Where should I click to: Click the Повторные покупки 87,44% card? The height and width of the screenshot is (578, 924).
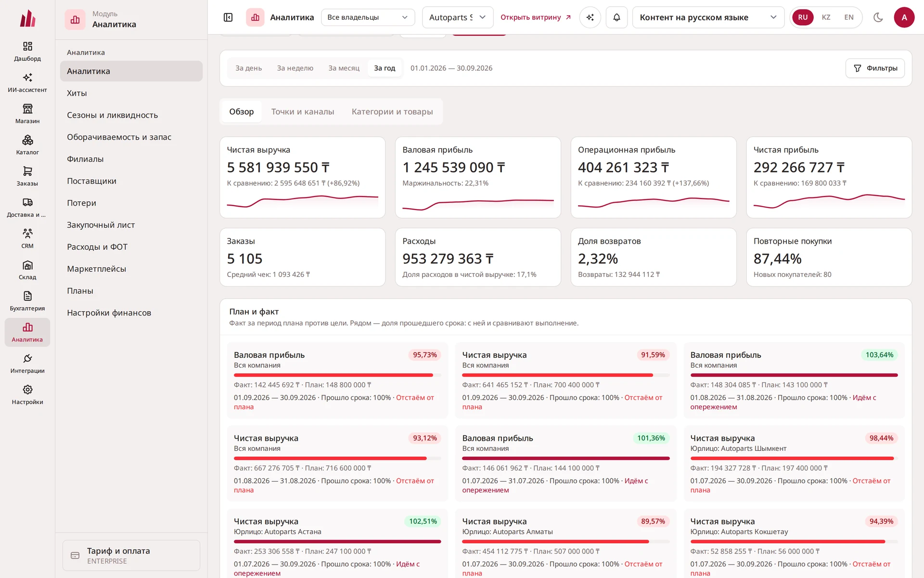pyautogui.click(x=829, y=257)
